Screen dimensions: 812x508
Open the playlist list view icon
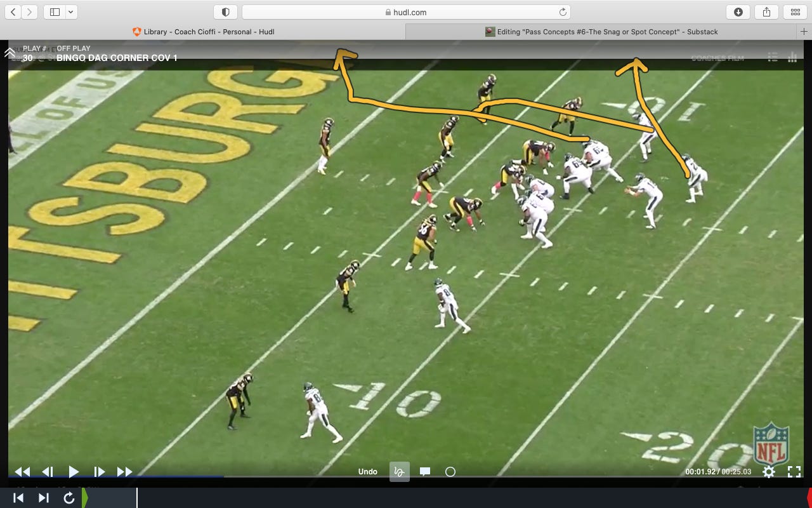(773, 57)
